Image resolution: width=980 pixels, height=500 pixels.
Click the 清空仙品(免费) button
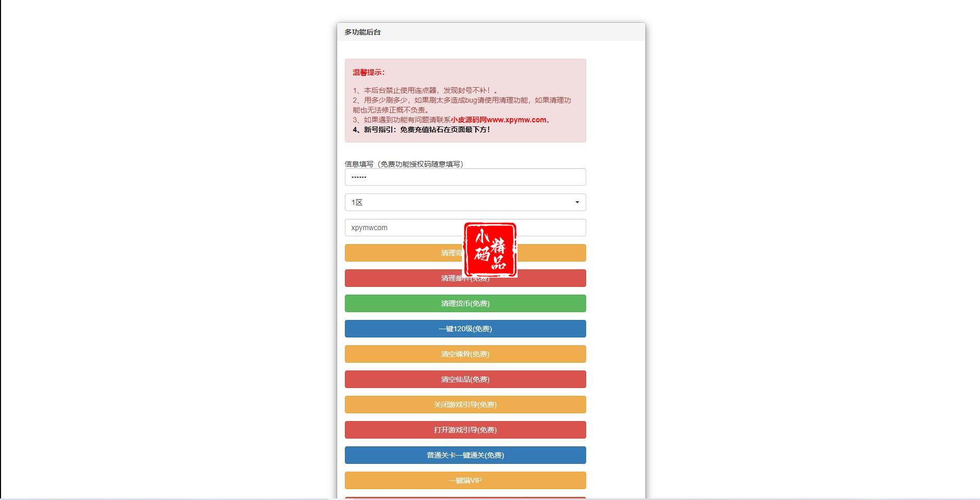pyautogui.click(x=465, y=379)
